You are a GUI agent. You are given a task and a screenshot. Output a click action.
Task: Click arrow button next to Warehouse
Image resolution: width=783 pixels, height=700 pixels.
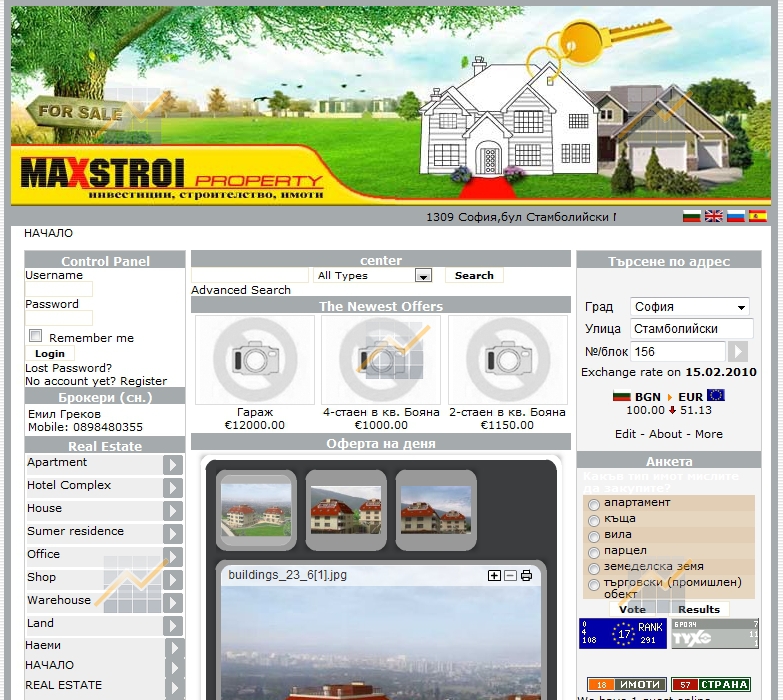(173, 603)
